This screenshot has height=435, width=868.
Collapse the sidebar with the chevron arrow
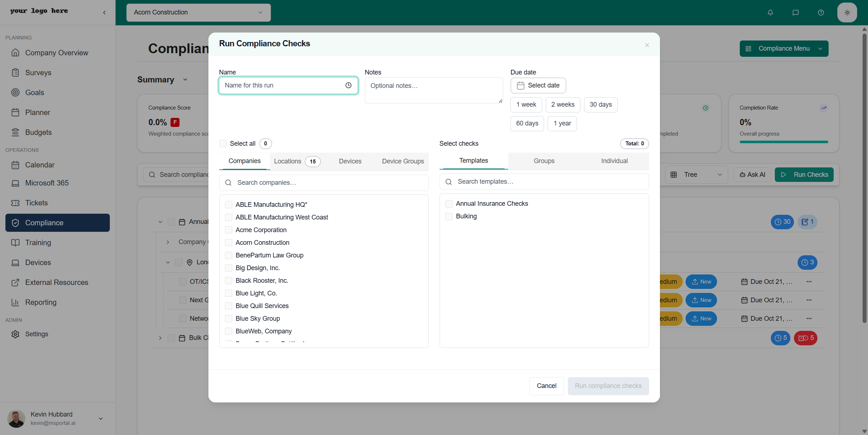click(x=104, y=12)
